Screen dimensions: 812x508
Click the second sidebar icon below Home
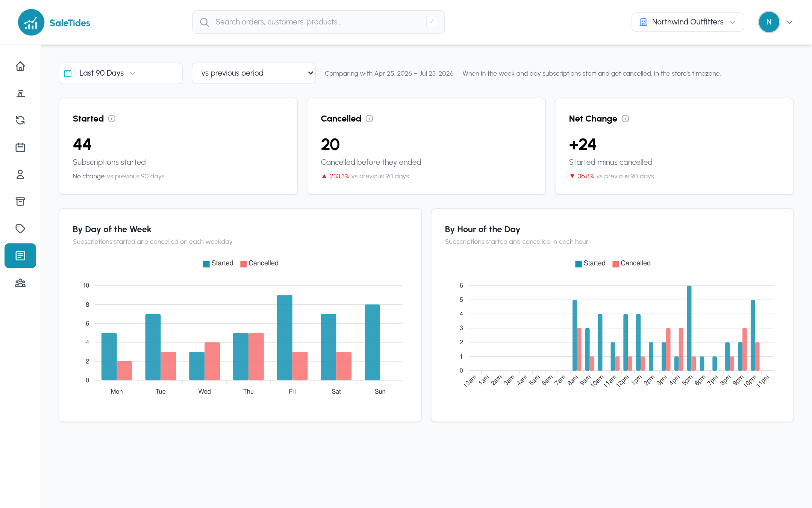click(20, 93)
